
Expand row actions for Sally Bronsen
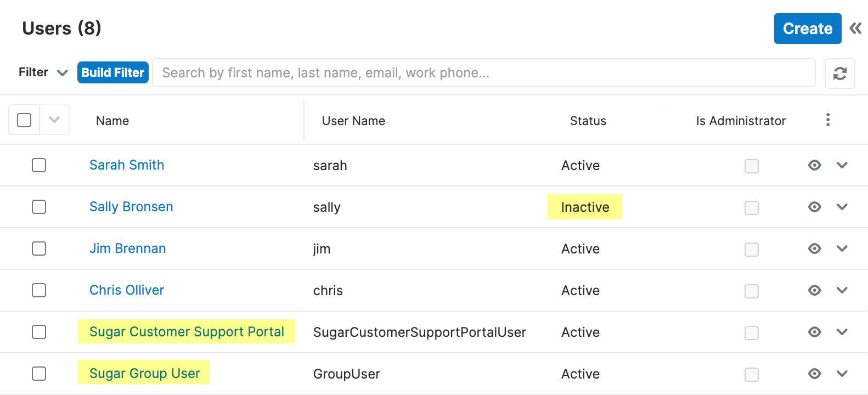click(x=842, y=207)
